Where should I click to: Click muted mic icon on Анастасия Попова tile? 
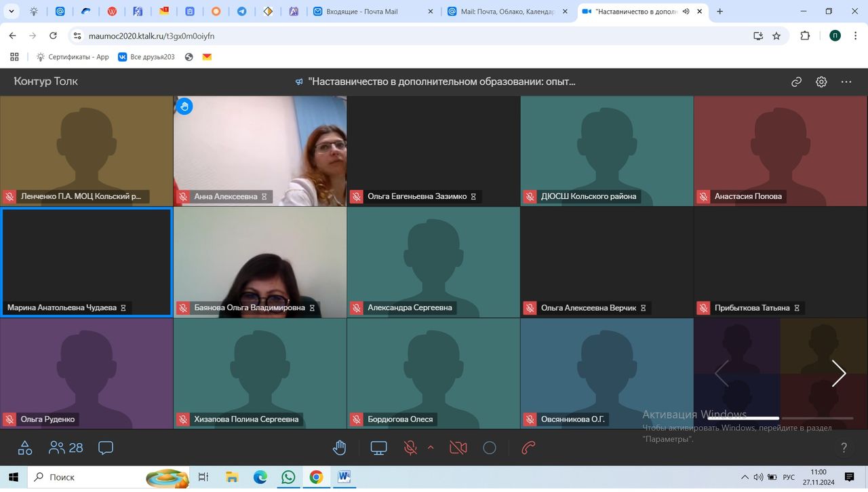point(703,197)
